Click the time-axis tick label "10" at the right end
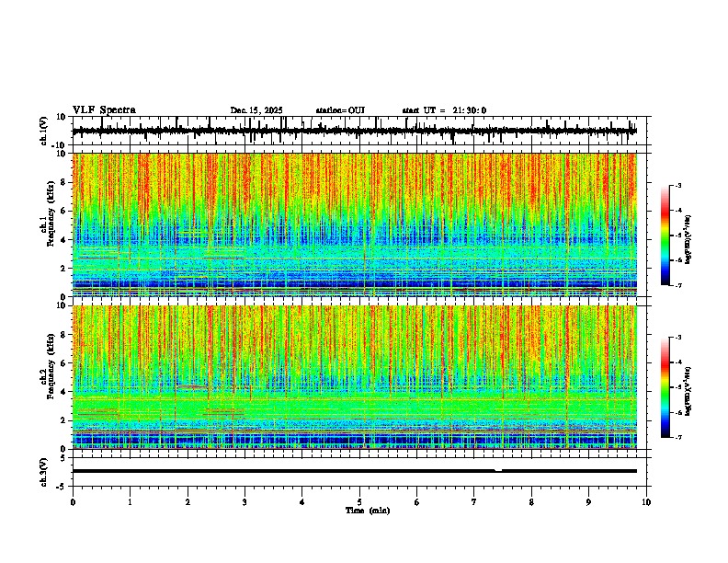The height and width of the screenshot is (563, 728). [x=646, y=502]
